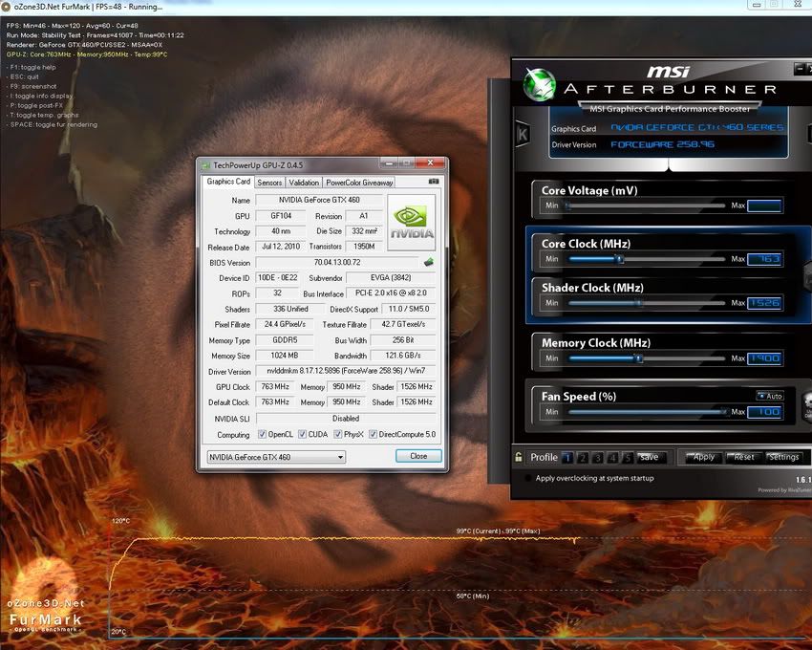Image resolution: width=812 pixels, height=650 pixels.
Task: Click the Memory Clock slider handle
Action: [x=638, y=358]
